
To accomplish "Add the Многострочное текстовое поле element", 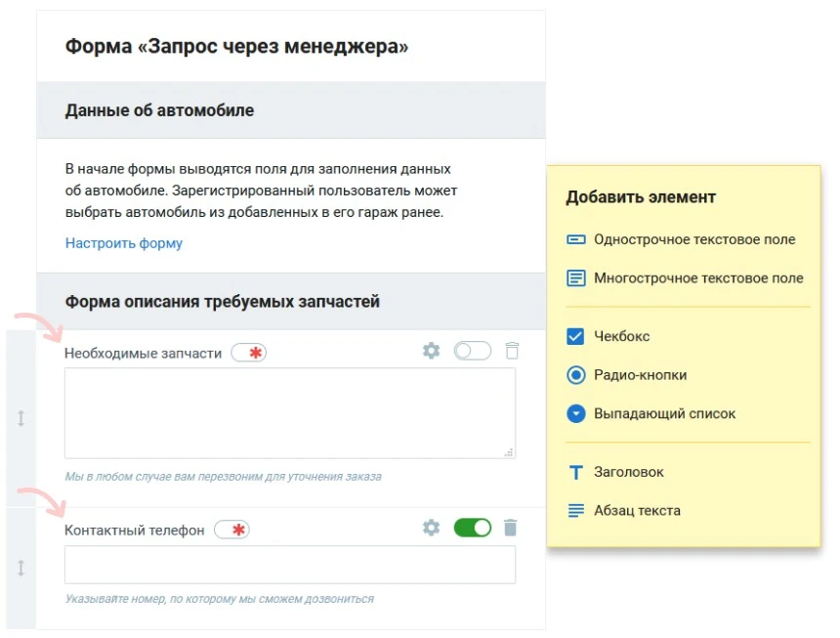I will (x=698, y=278).
